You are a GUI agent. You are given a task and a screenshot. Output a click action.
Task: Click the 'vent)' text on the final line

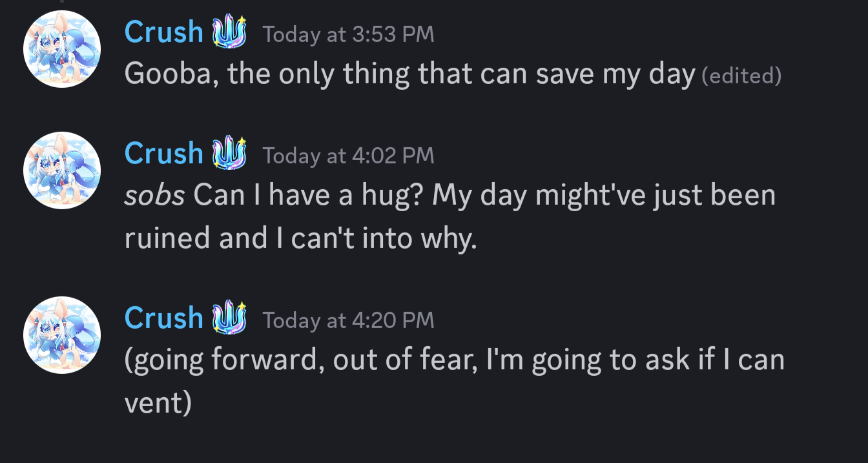tap(158, 404)
